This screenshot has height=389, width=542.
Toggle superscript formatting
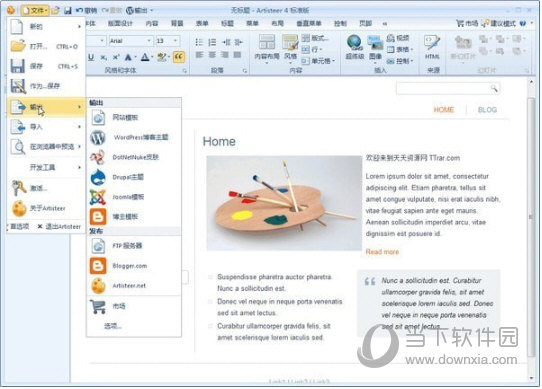[x=116, y=57]
